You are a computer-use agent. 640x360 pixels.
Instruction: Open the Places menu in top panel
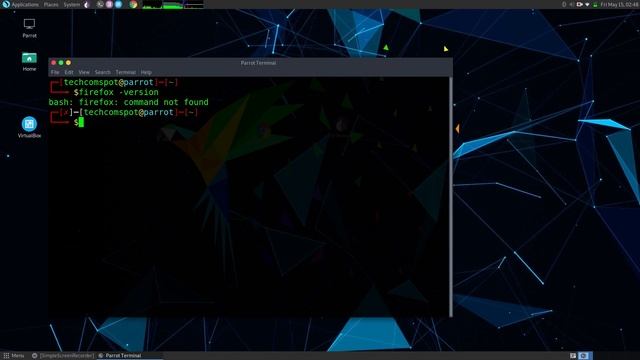click(51, 4)
